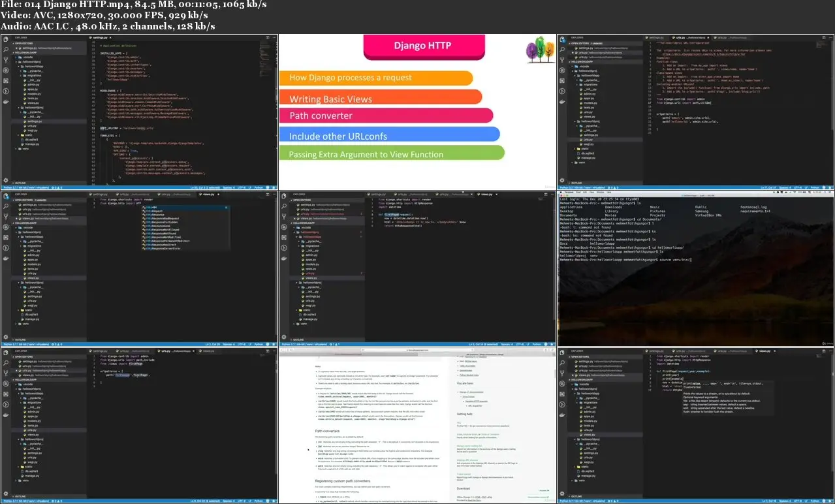835x504 pixels.
Task: Open Debug icon in the settings.py INSTALLED_APPS frame
Action: [x=6, y=70]
